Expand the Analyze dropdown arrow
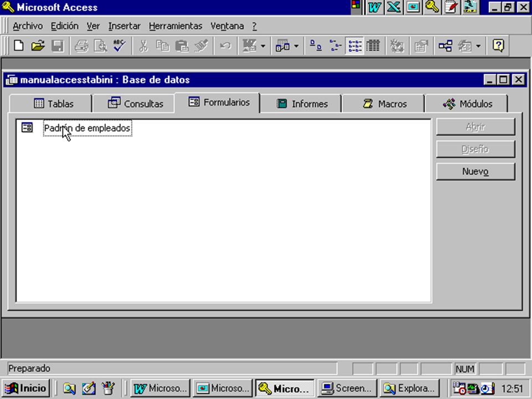Image resolution: width=532 pixels, height=399 pixels. [296, 45]
